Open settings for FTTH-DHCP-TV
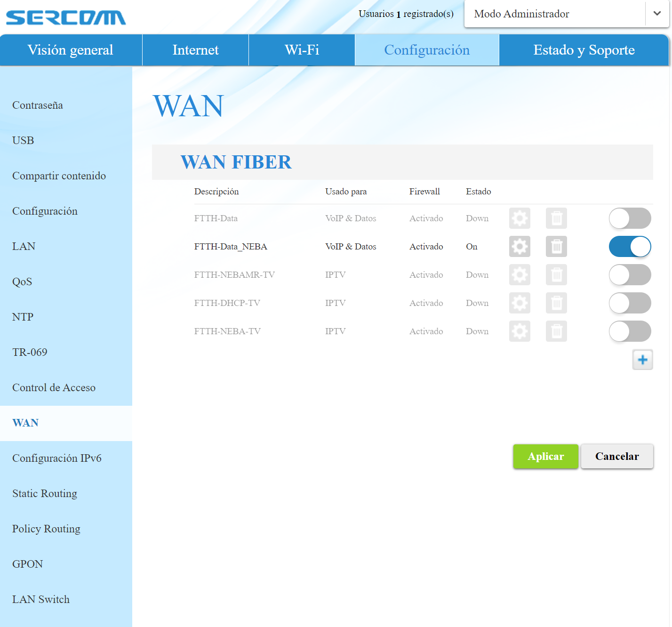672x627 pixels. 520,303
